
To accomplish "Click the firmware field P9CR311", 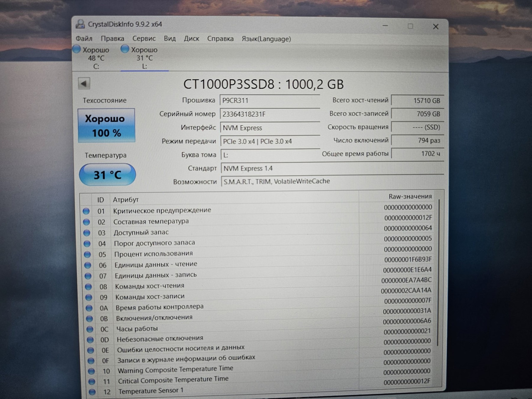I will click(x=270, y=100).
